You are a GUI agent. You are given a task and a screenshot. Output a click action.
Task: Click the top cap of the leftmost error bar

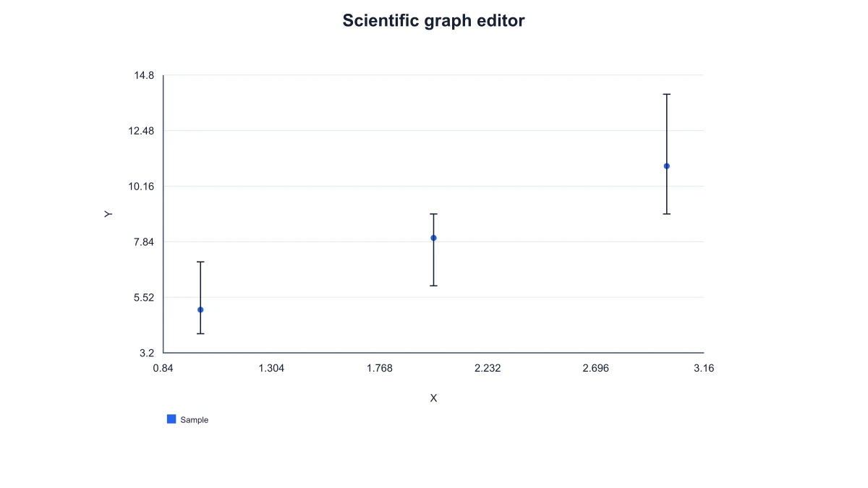[200, 262]
